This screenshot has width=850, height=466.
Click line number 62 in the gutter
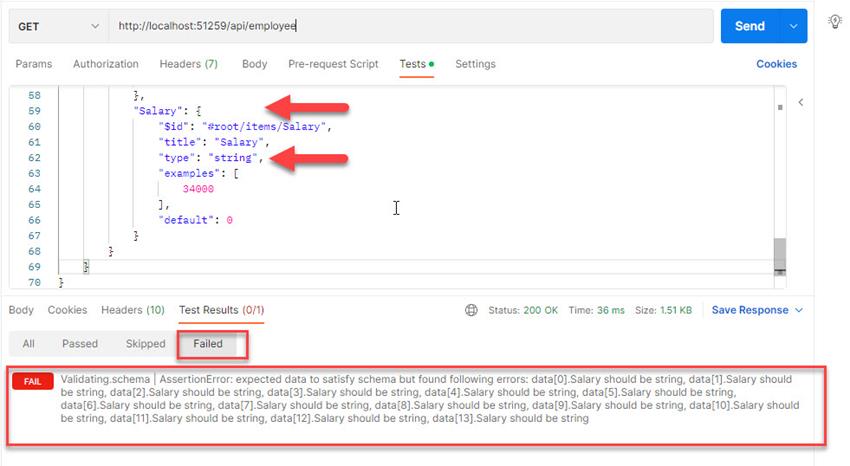point(34,158)
